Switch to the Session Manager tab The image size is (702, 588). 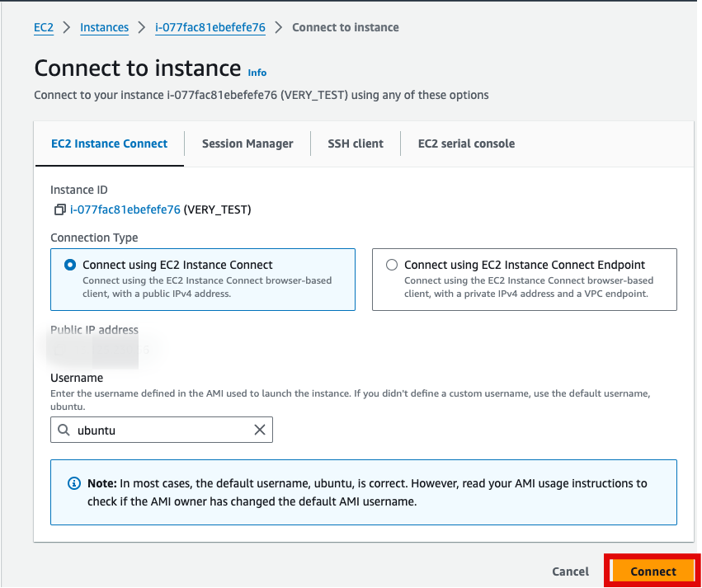pos(247,143)
